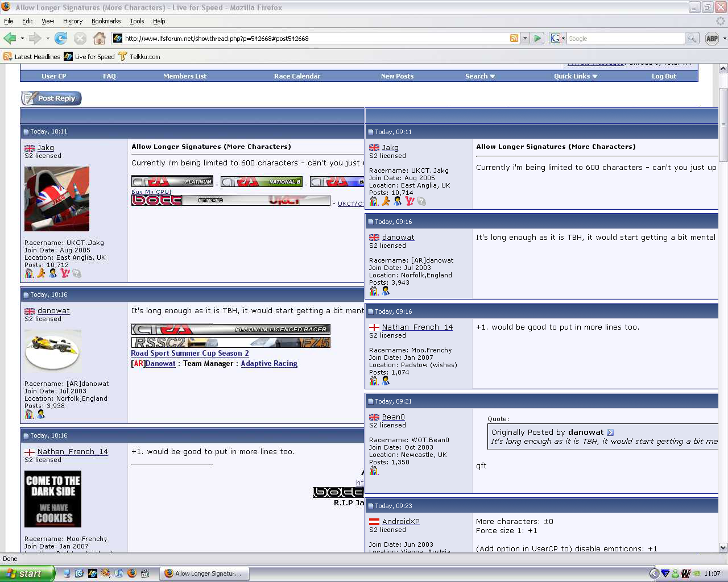
Task: Open the Back history dropdown arrow
Action: click(x=22, y=39)
